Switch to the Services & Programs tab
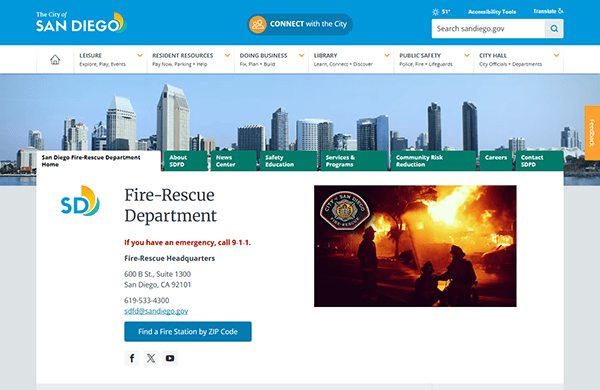 point(354,161)
